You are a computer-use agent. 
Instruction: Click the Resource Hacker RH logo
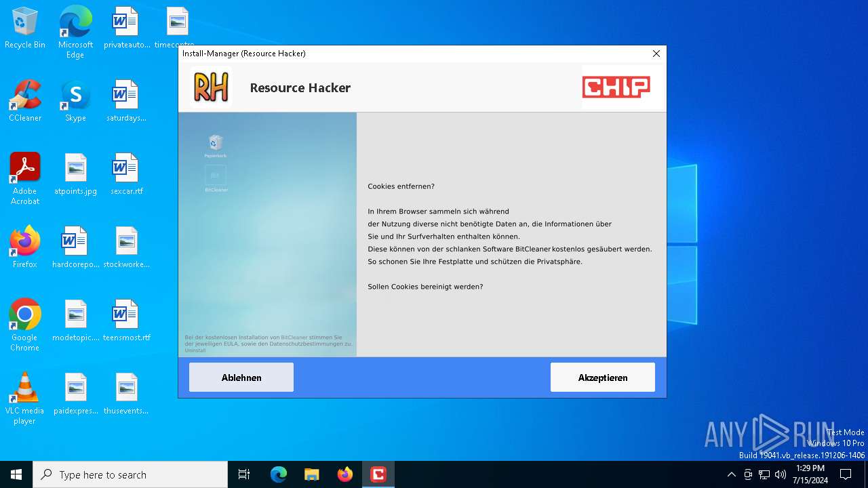211,87
